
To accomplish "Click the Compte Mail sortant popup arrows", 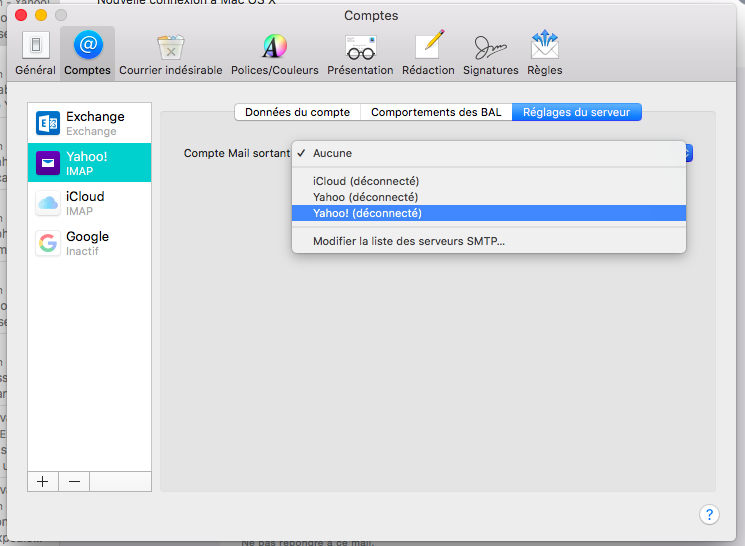I will (688, 153).
